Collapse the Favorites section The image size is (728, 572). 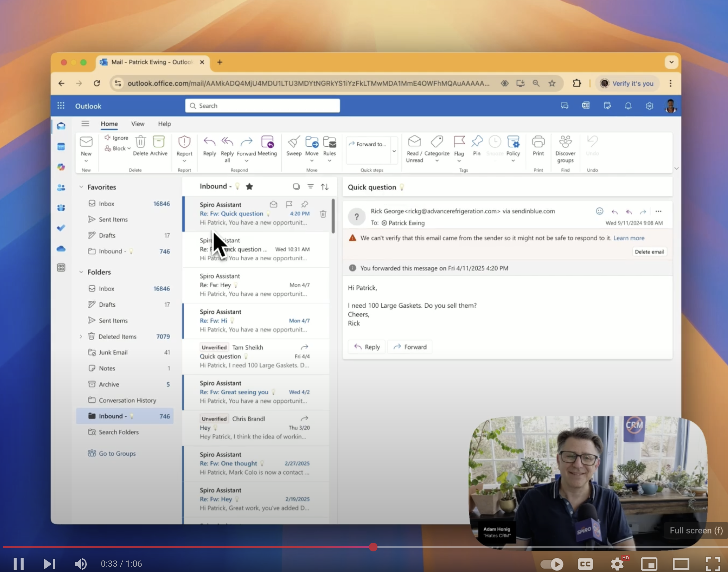[x=81, y=187]
